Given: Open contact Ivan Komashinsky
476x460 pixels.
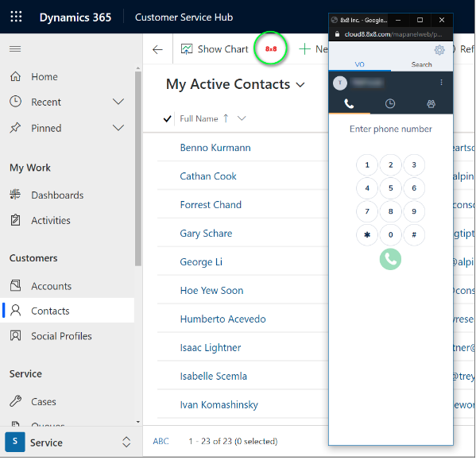Looking at the screenshot, I should 219,404.
